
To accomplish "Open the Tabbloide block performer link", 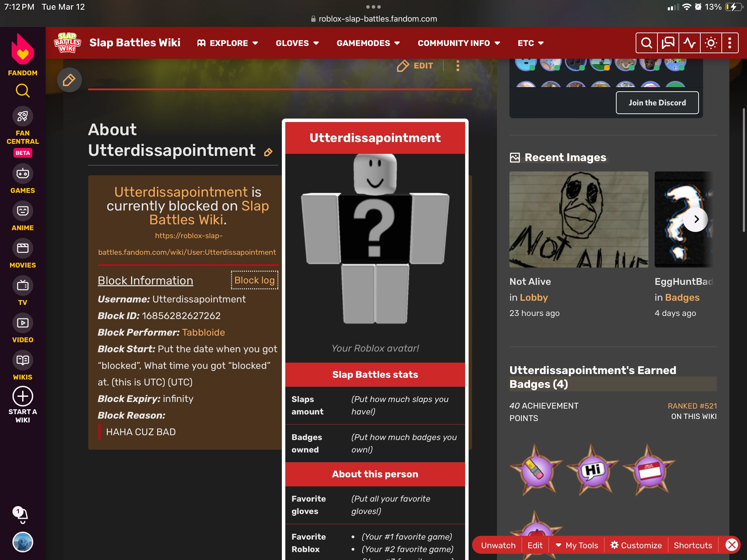I will (x=203, y=332).
